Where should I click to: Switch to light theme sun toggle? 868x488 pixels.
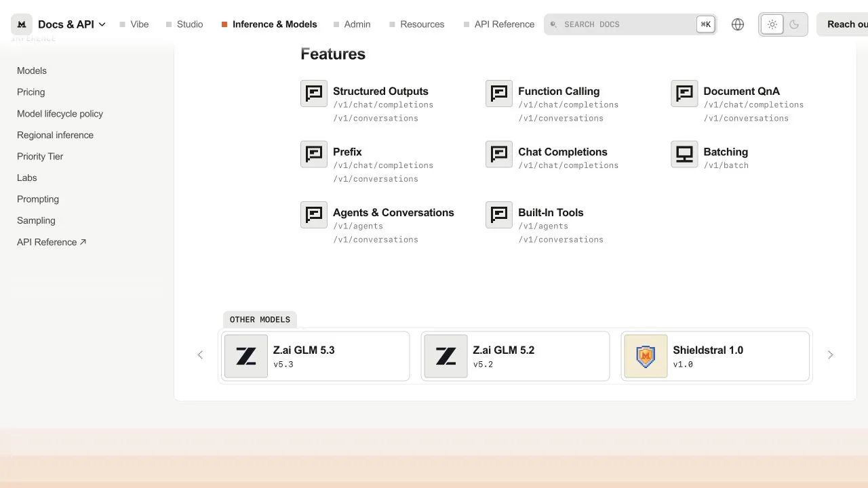tap(772, 24)
